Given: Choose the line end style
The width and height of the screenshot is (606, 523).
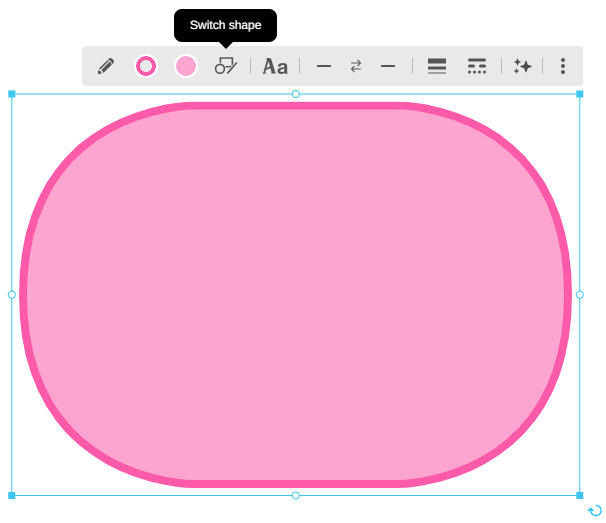Looking at the screenshot, I should [388, 66].
